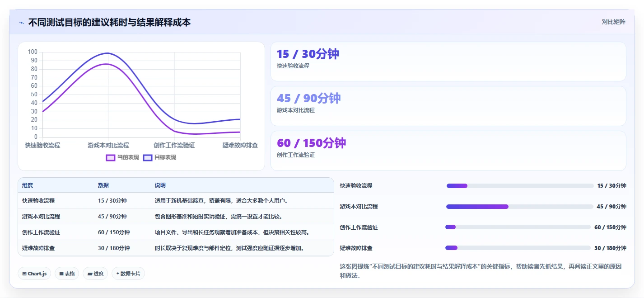Toggle the 目标表现 legend swatch

148,157
